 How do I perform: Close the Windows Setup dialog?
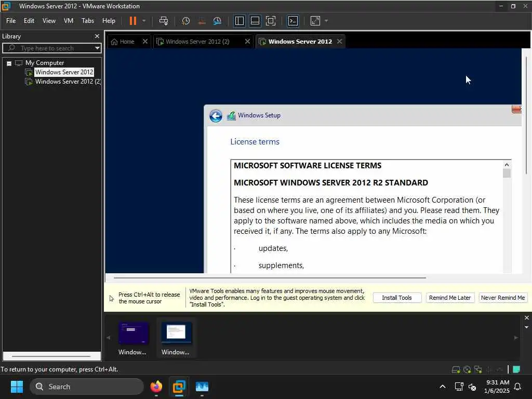516,109
